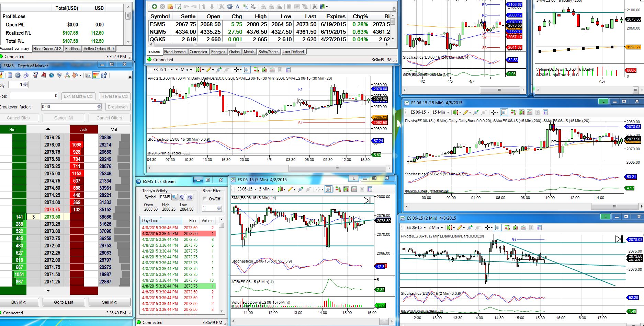
Task: Click the symbol search magnifier in Tick Stream
Action: pos(174,197)
